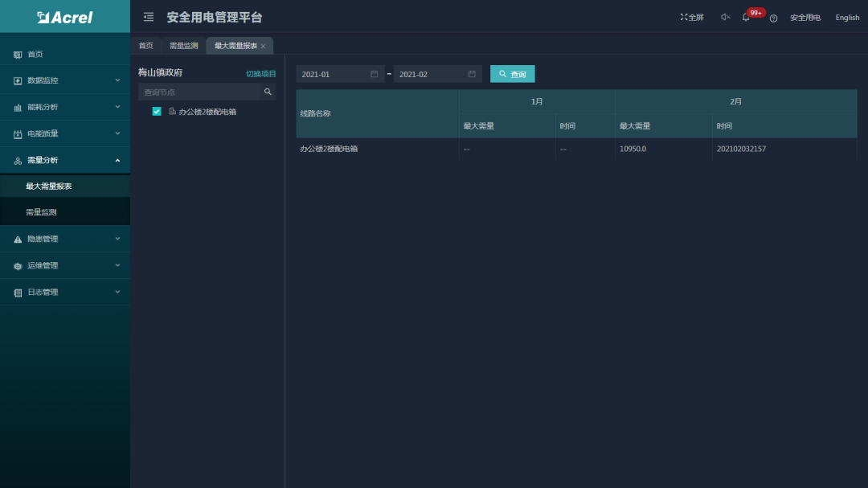Open calendar icon for end date 2021-02

coord(472,74)
